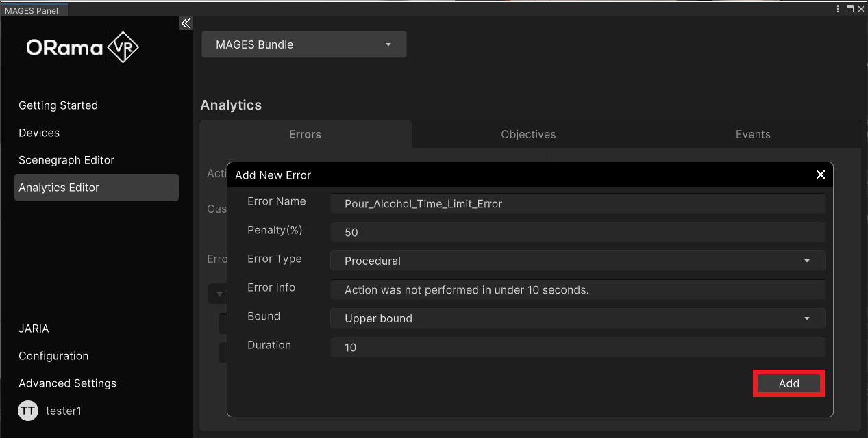Image resolution: width=868 pixels, height=438 pixels.
Task: Collapse the sidebar using the double-chevron icon
Action: coord(185,23)
